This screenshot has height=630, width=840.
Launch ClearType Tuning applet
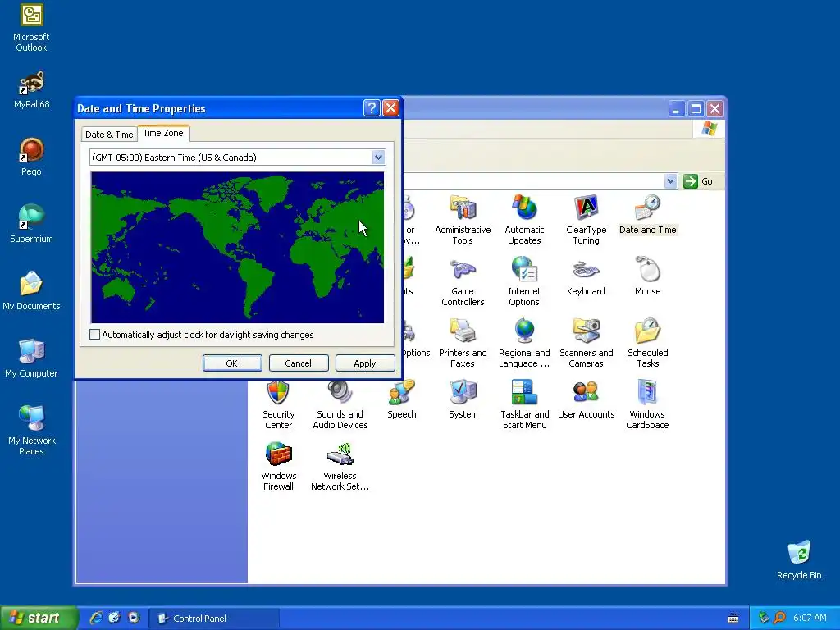pos(586,220)
